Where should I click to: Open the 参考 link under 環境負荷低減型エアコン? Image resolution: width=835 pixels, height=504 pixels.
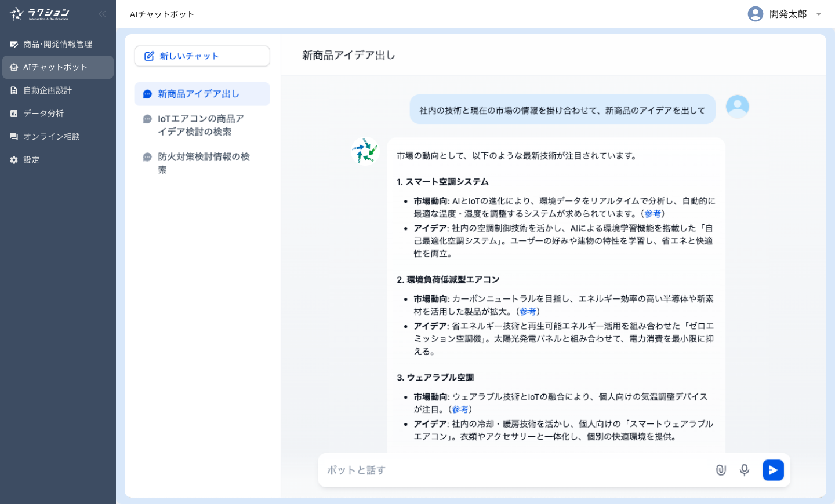[528, 312]
